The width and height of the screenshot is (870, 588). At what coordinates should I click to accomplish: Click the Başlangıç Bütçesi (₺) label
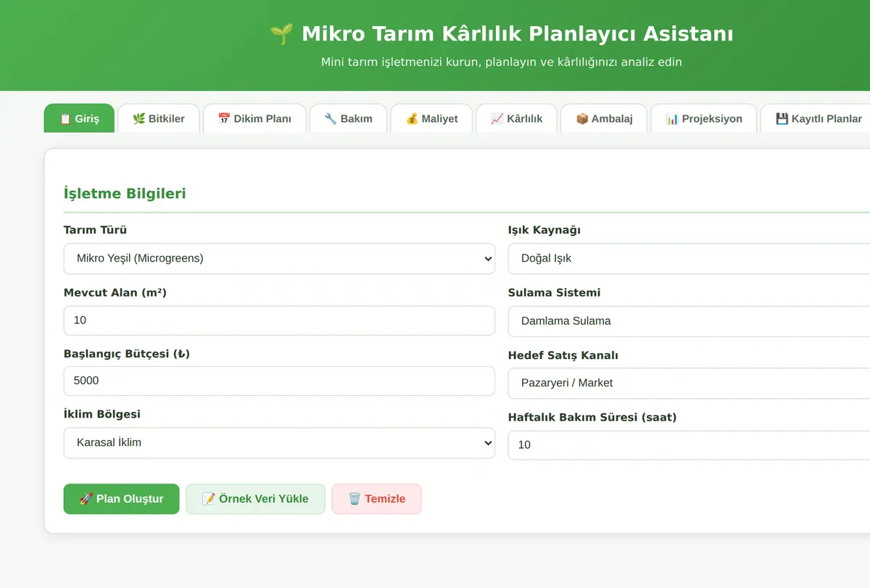[127, 354]
